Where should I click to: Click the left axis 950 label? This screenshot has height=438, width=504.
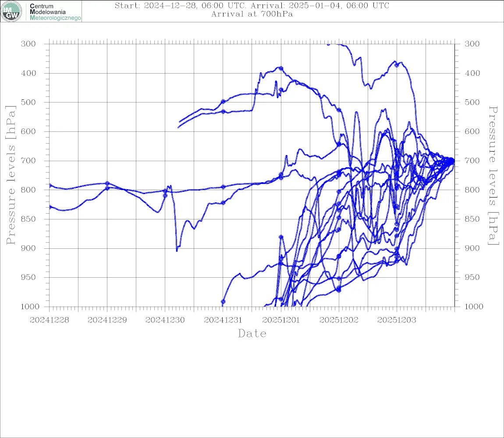28,277
